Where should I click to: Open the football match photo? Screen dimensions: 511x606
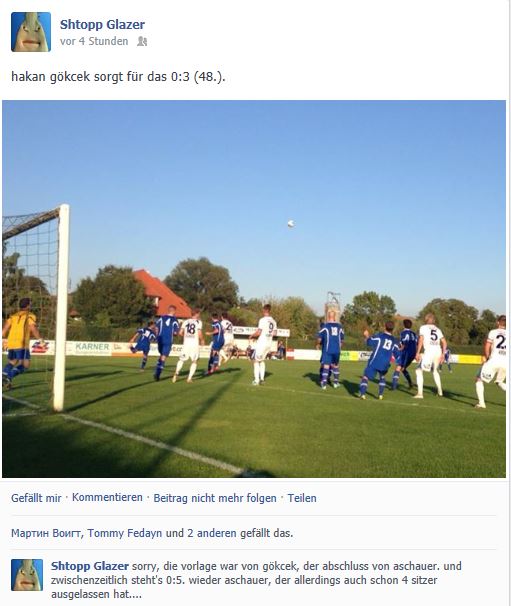tap(254, 289)
